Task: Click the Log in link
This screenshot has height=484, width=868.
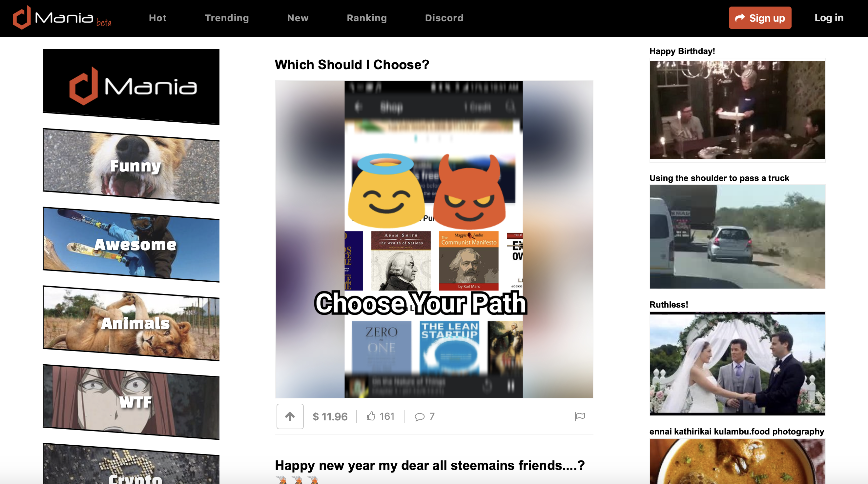Action: click(x=829, y=18)
